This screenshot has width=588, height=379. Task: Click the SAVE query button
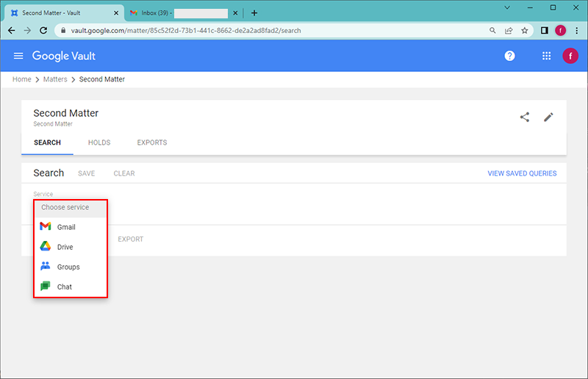[86, 173]
